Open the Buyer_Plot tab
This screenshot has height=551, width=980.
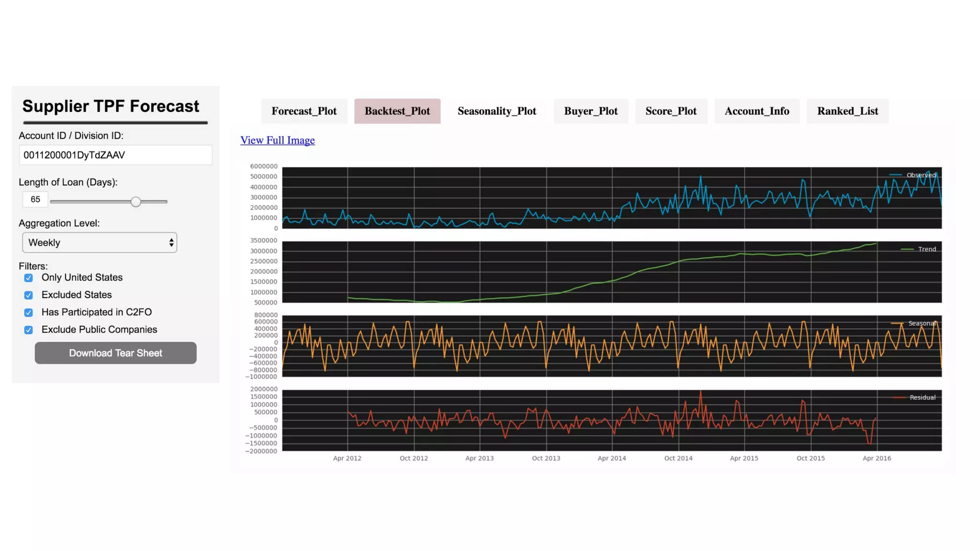pyautogui.click(x=590, y=111)
